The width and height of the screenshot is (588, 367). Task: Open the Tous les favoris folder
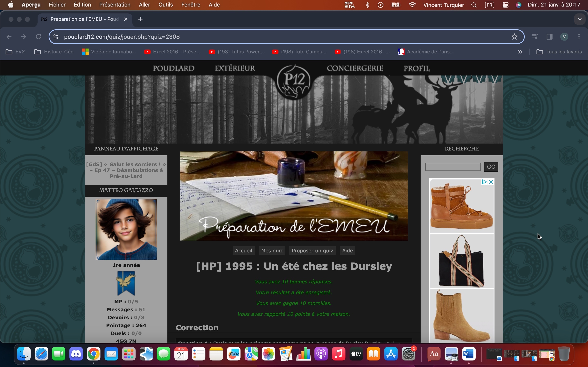point(559,52)
